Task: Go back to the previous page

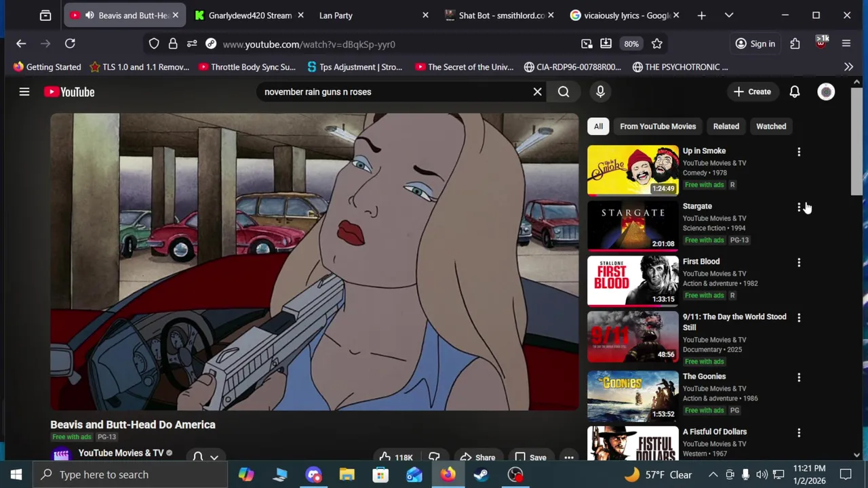Action: click(x=21, y=44)
